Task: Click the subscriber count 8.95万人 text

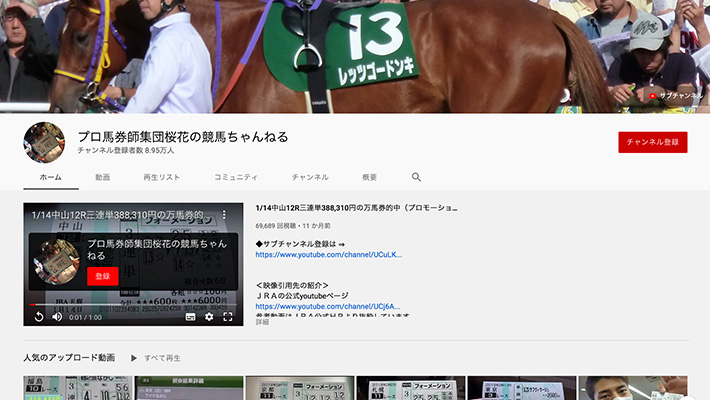Action: pyautogui.click(x=125, y=150)
